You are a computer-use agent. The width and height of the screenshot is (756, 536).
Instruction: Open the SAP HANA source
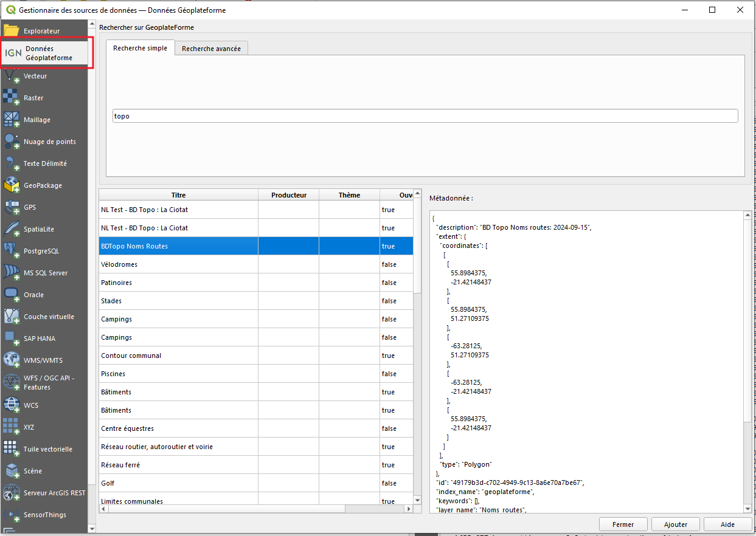pos(44,338)
